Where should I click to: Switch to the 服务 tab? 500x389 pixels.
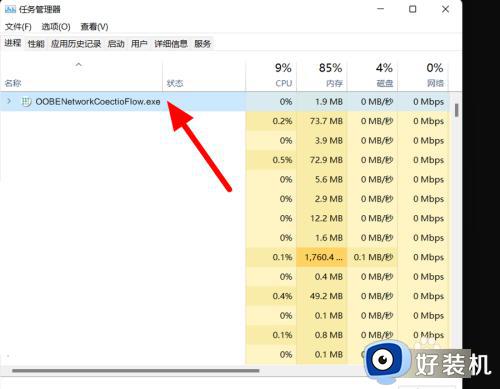coord(203,44)
